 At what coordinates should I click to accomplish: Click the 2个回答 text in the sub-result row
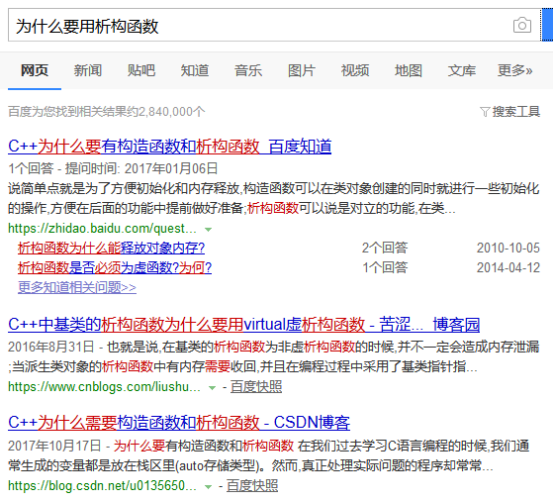385,248
